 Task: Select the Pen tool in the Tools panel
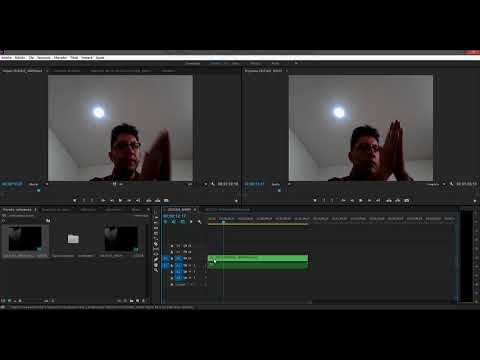pos(156,260)
